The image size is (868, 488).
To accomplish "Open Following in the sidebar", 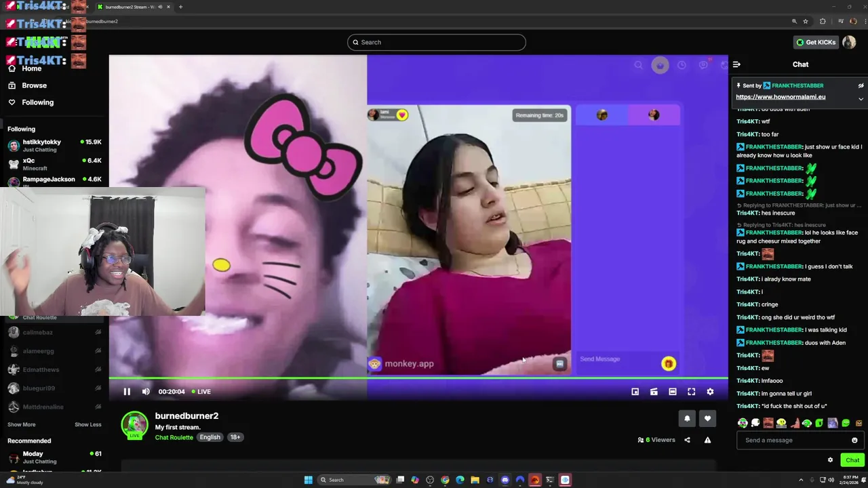I will (37, 102).
